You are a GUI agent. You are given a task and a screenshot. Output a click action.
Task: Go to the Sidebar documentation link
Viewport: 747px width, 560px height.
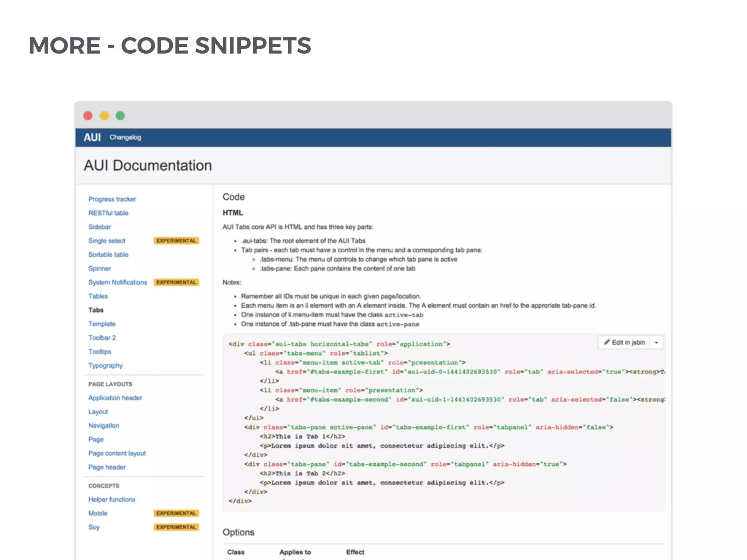(100, 227)
